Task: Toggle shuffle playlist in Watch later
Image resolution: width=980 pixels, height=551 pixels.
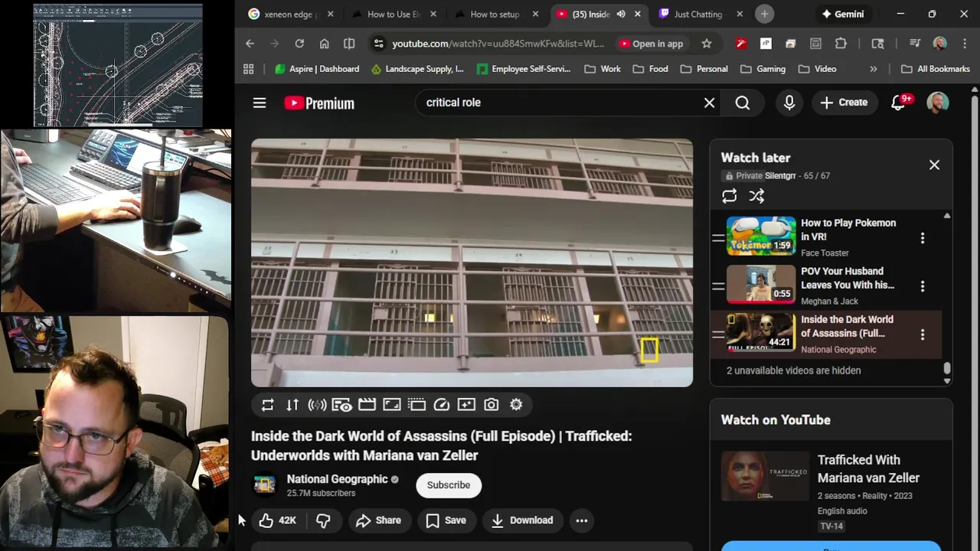Action: (756, 196)
